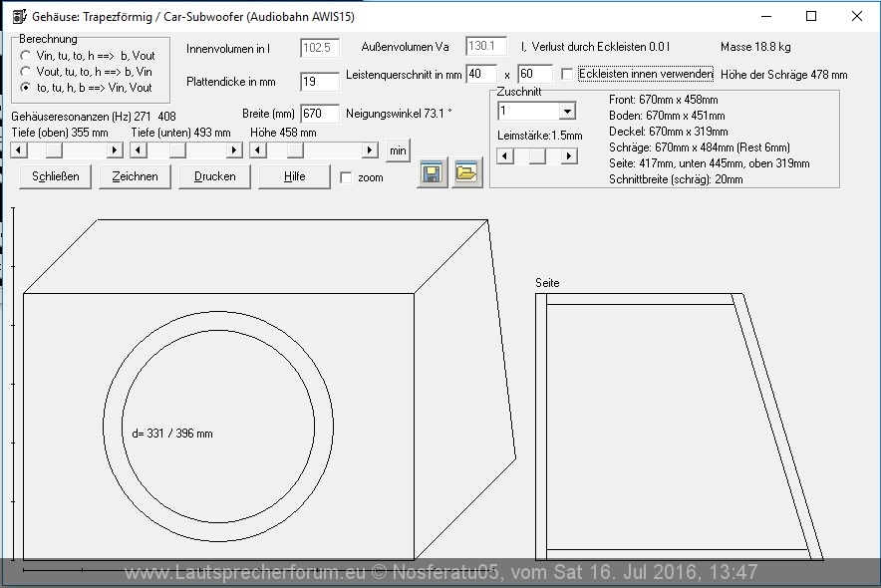Click left arrow of Leimstärke scrollbar
The width and height of the screenshot is (881, 588).
pyautogui.click(x=505, y=156)
